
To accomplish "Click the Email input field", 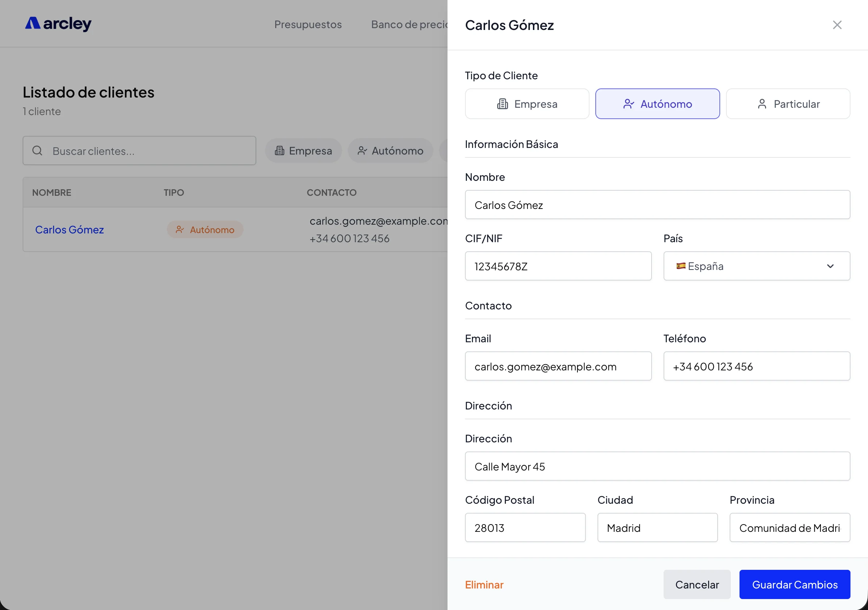I will pyautogui.click(x=558, y=366).
